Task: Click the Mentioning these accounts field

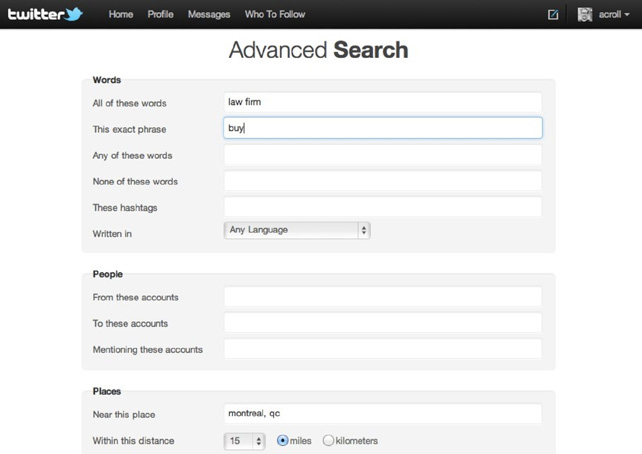Action: (x=383, y=349)
